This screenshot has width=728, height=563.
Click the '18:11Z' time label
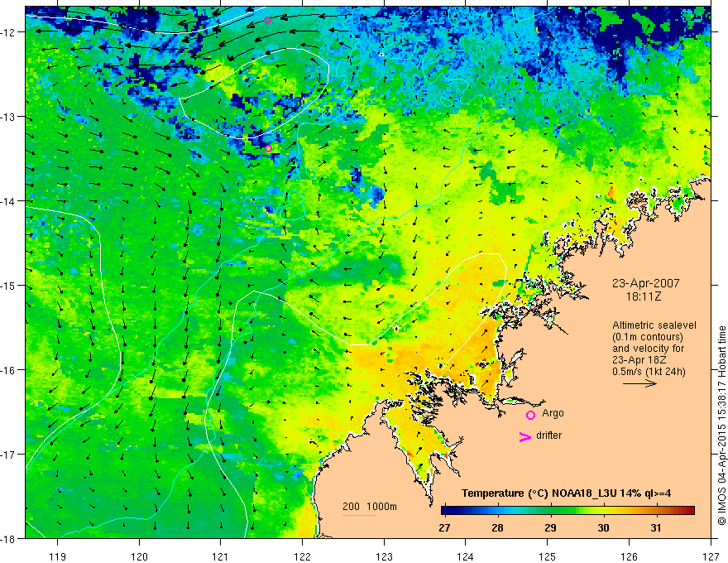(644, 296)
